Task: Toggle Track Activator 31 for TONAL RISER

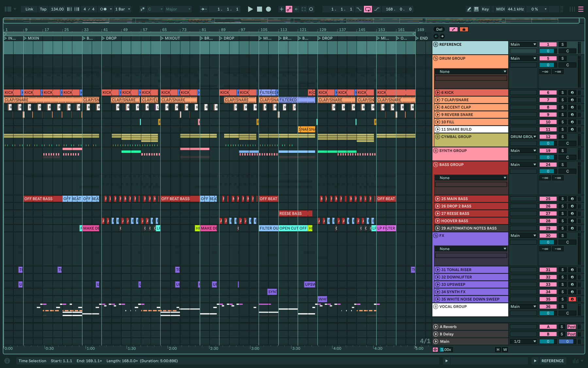Action: [548, 270]
